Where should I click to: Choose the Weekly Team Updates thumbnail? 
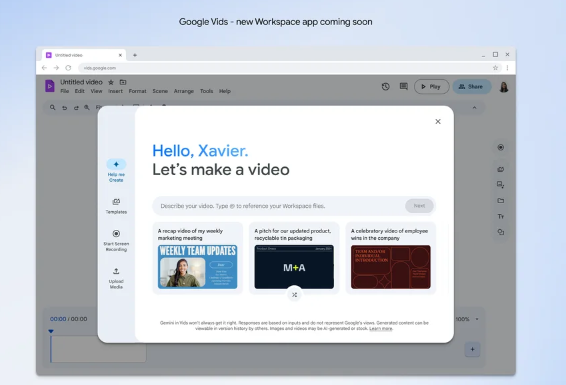pyautogui.click(x=197, y=267)
